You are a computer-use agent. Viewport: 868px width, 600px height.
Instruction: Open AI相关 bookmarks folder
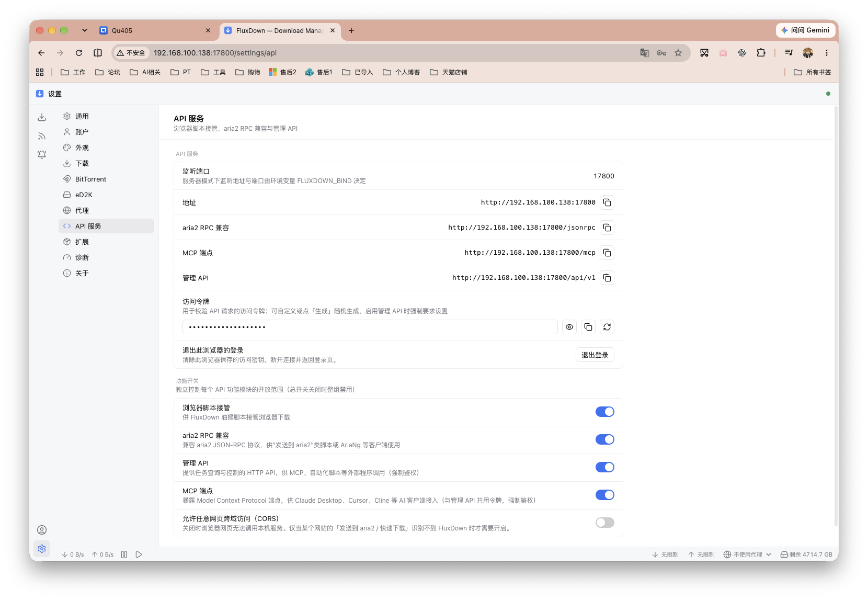(145, 72)
